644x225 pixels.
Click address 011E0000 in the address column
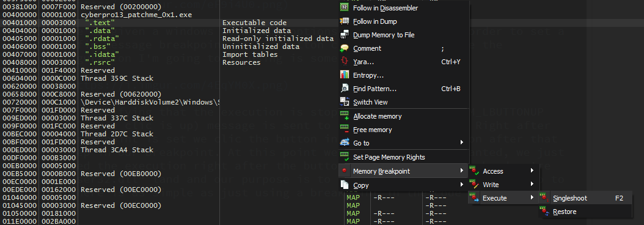point(20,222)
